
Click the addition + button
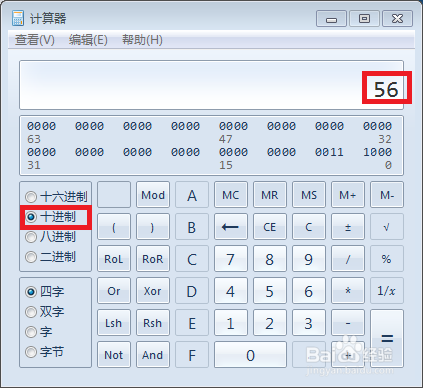[348, 355]
